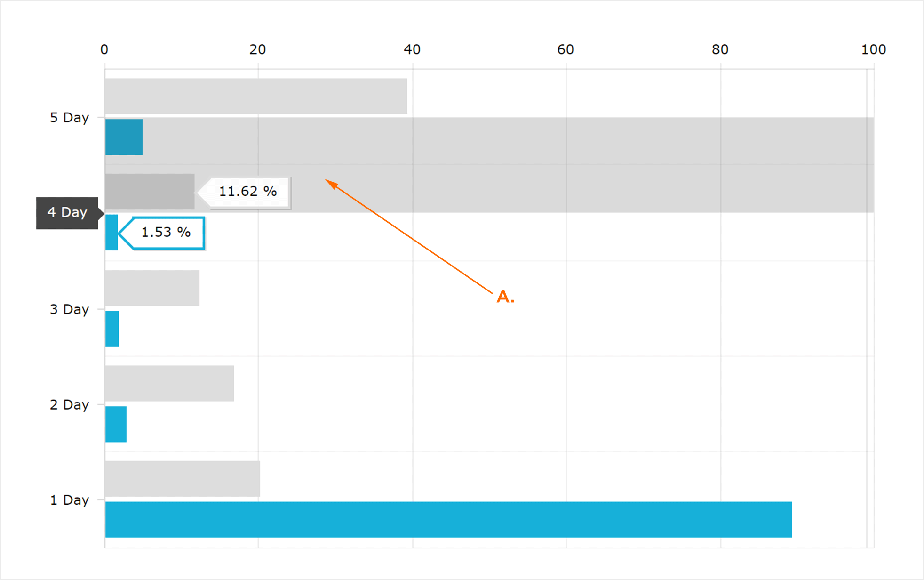Click the gray 3 Day bar

152,288
